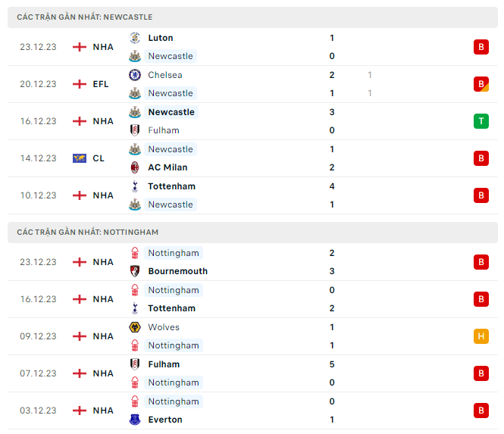Click the green T result badge
Image resolution: width=504 pixels, height=434 pixels.
tap(481, 121)
